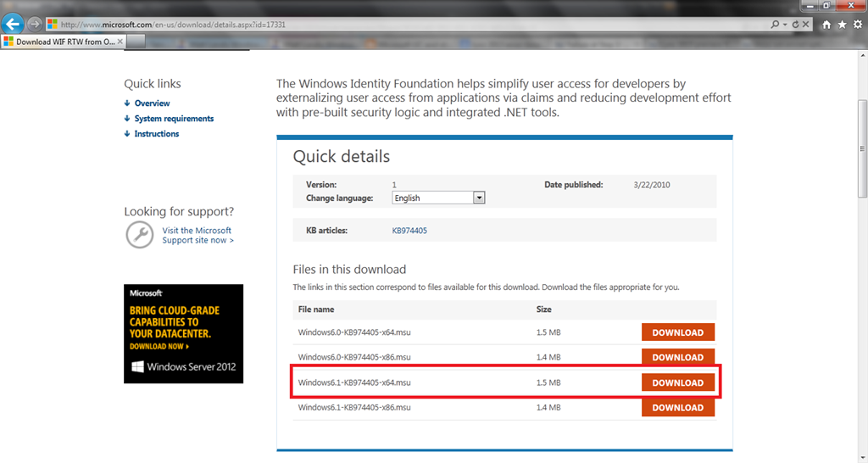Open the Windows Server 2012 ad banner
This screenshot has height=463, width=868.
click(x=183, y=334)
